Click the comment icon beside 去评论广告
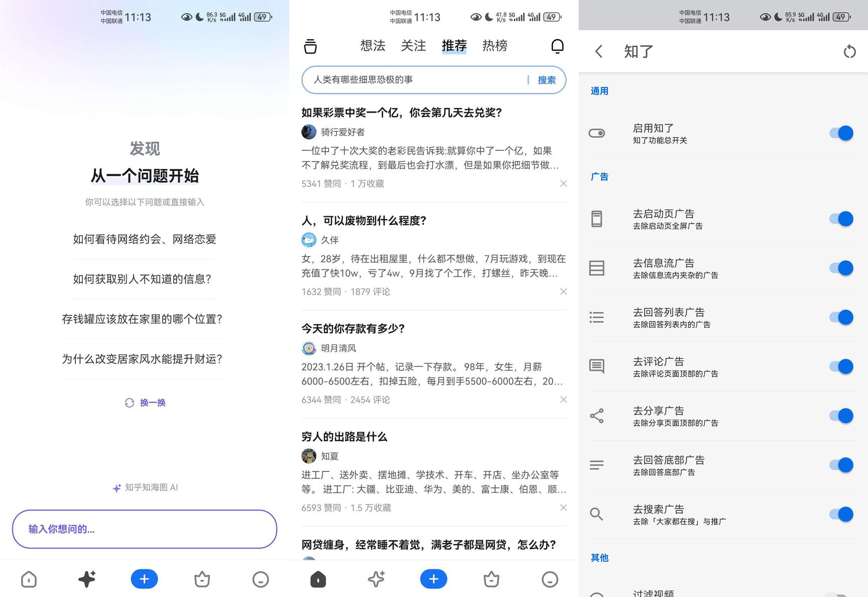 (x=597, y=366)
